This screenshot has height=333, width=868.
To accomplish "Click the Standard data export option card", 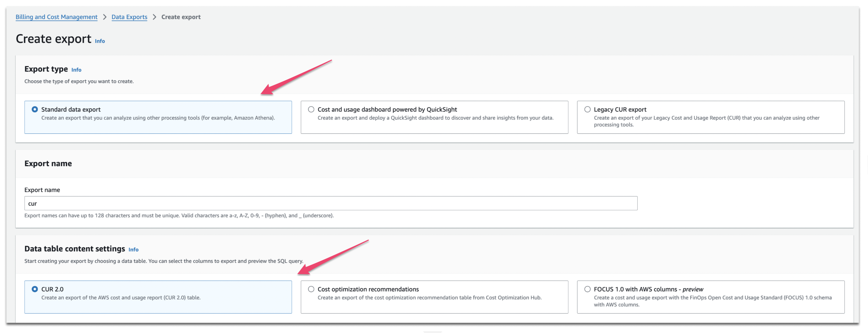I will (158, 117).
